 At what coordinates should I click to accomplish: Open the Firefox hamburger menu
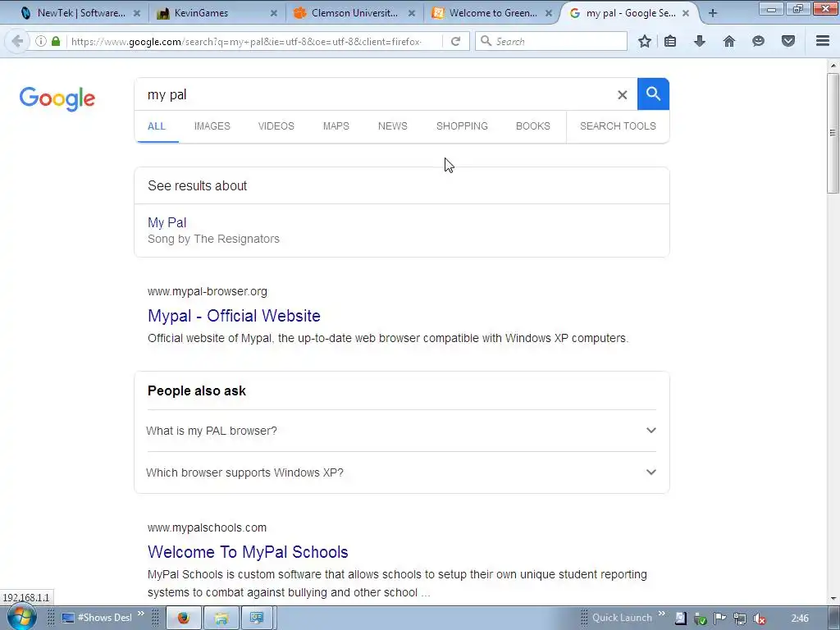coord(823,41)
